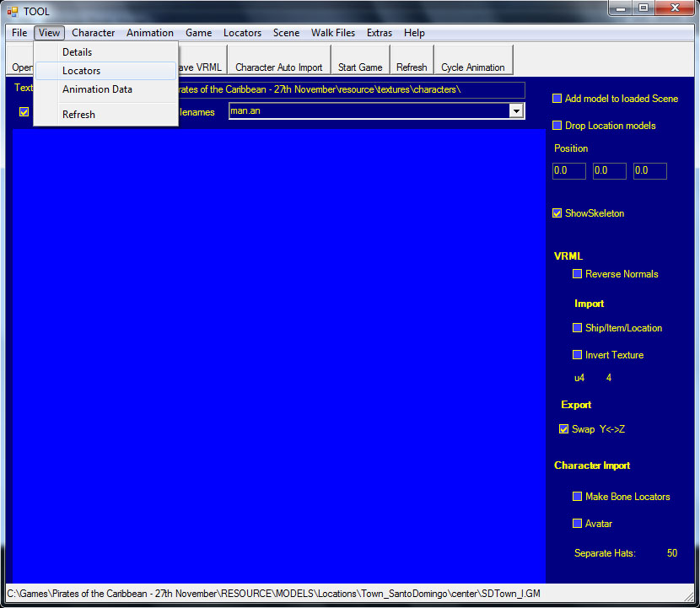
Task: Open the Locators menu in menu bar
Action: coord(242,33)
